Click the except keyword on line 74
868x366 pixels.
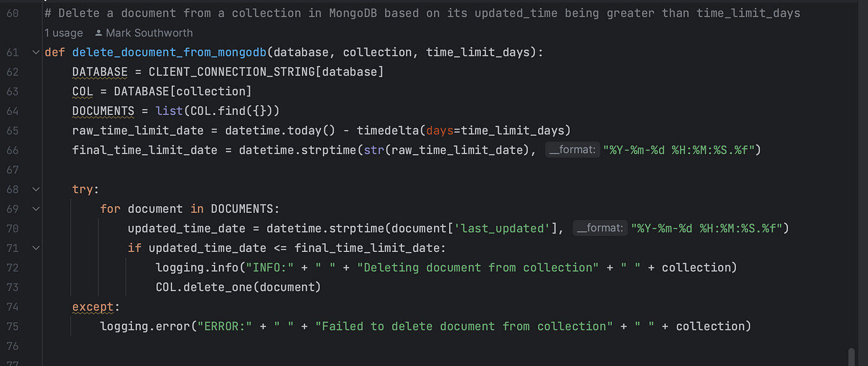[93, 306]
